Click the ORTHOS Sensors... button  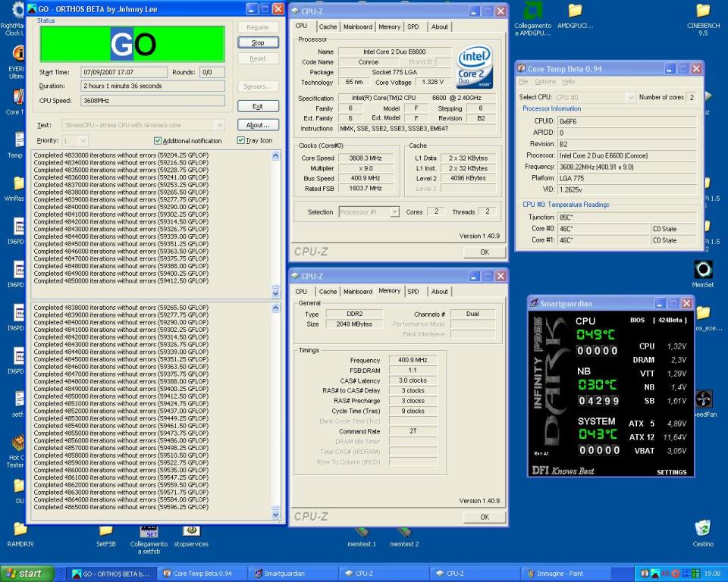click(258, 87)
